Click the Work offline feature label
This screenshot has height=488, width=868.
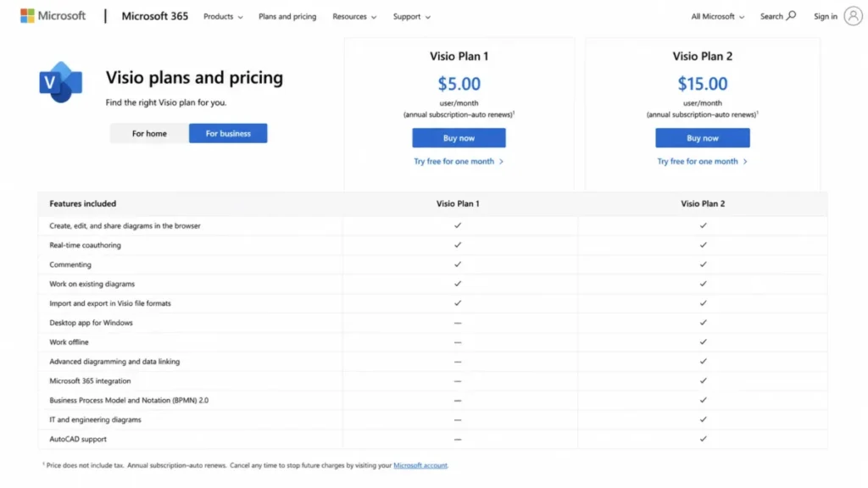(69, 342)
